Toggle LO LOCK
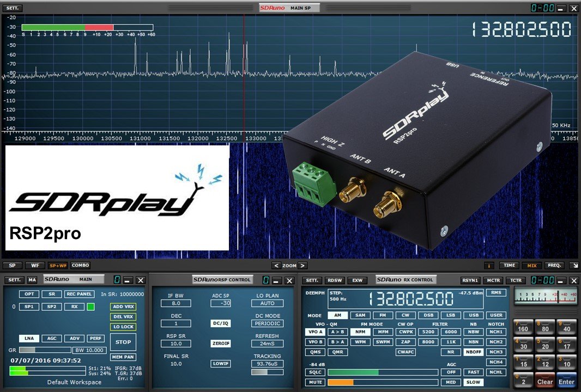581x392 pixels. [x=123, y=327]
